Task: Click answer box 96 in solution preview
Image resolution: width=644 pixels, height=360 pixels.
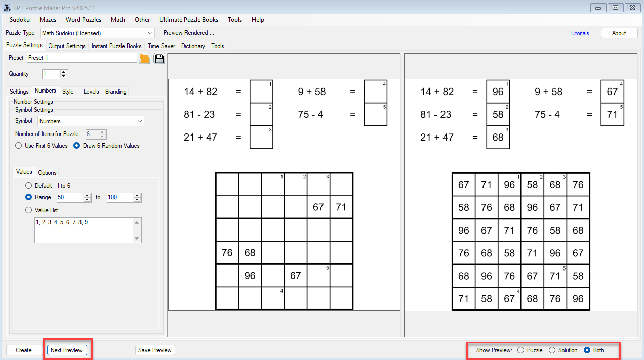Action: point(498,92)
